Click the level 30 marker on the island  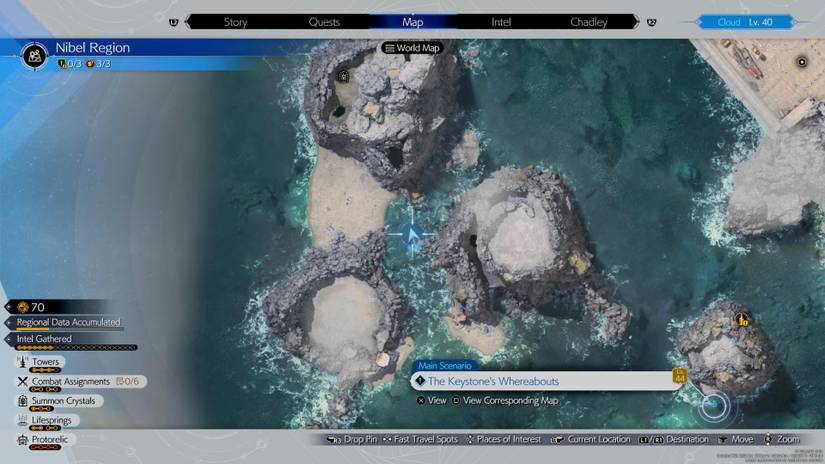tap(742, 320)
